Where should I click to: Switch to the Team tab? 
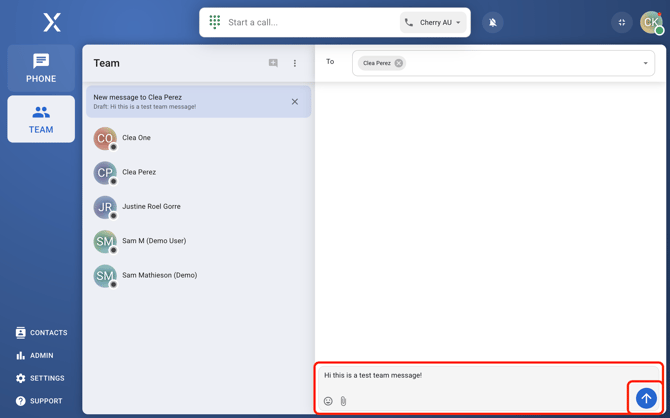point(41,119)
